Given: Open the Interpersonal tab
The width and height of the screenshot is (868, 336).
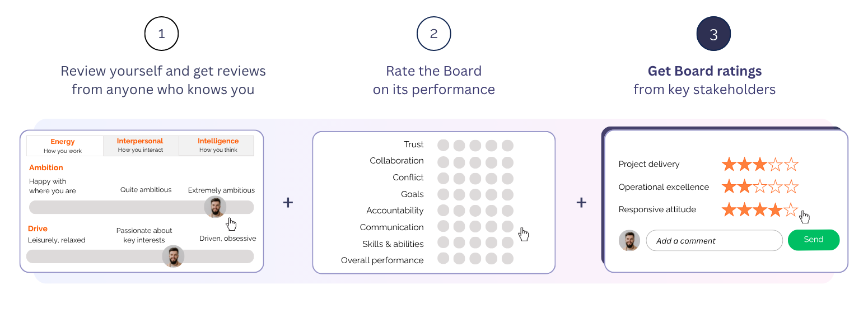Looking at the screenshot, I should (141, 146).
